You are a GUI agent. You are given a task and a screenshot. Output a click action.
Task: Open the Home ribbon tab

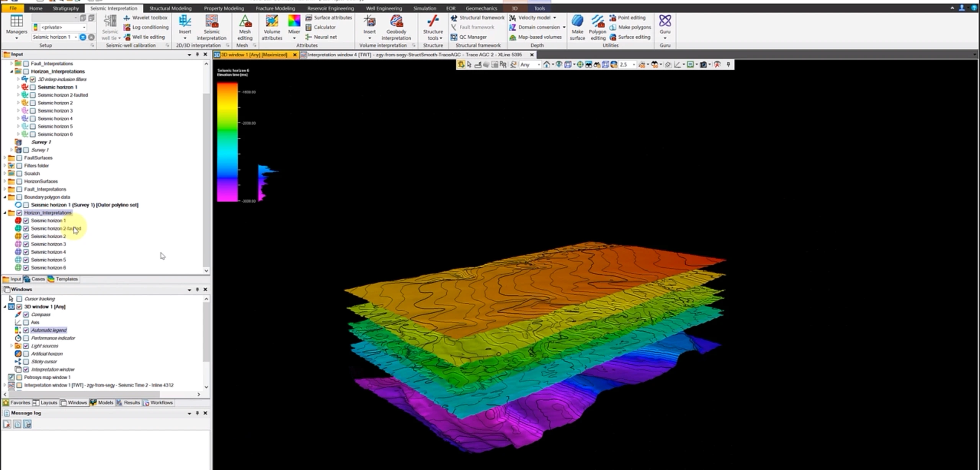click(x=36, y=8)
